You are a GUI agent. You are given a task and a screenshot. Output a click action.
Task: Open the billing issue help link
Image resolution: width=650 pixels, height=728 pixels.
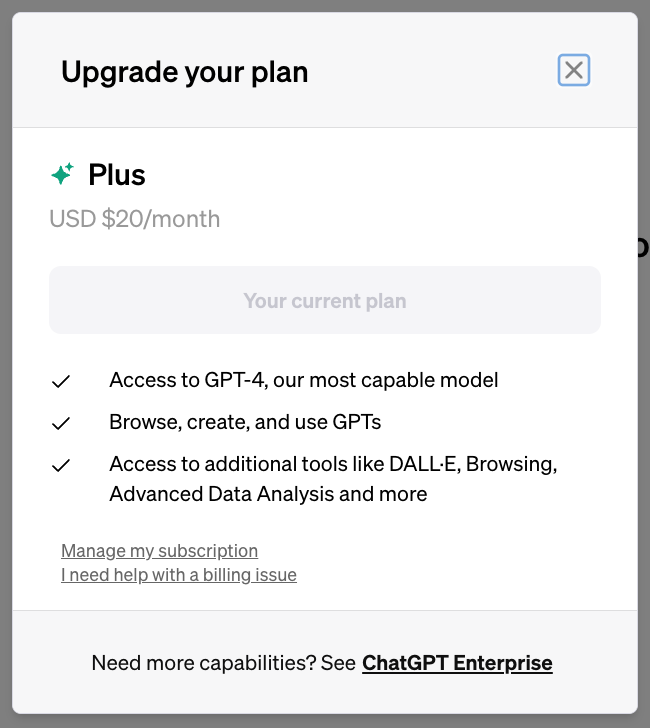179,575
